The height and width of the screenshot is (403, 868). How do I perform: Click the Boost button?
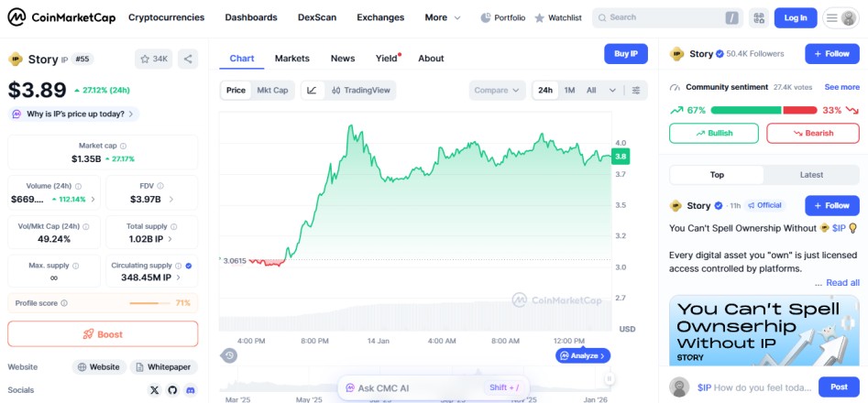(103, 334)
